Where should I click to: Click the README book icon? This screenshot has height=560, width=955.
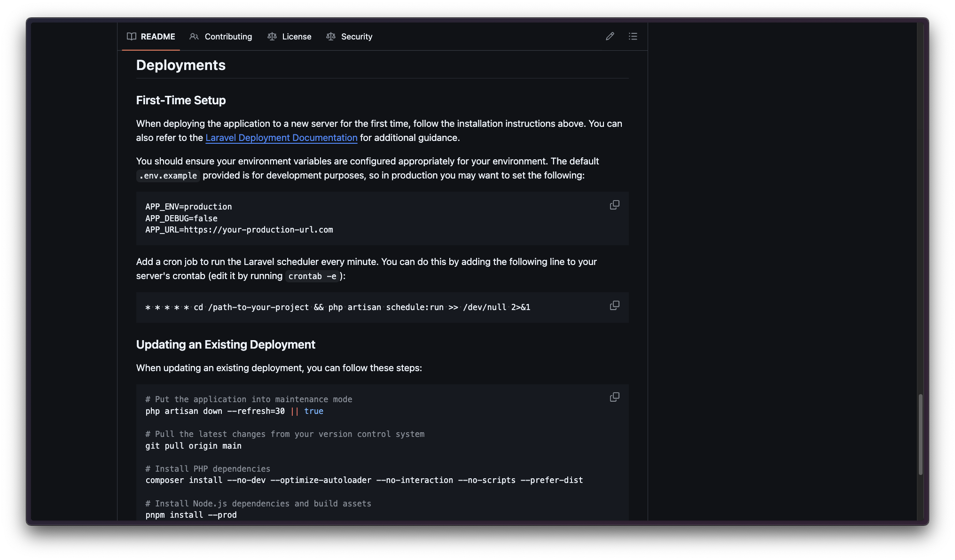tap(132, 37)
